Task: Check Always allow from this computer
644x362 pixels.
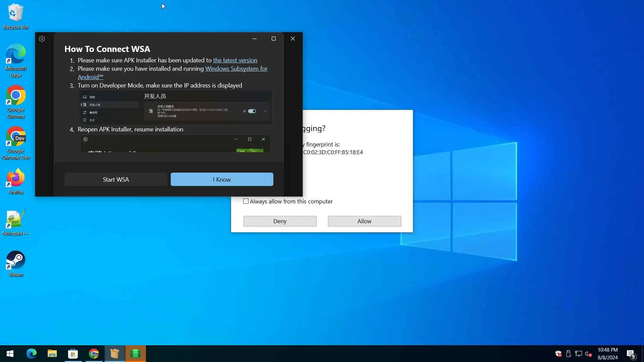Action: [x=246, y=201]
